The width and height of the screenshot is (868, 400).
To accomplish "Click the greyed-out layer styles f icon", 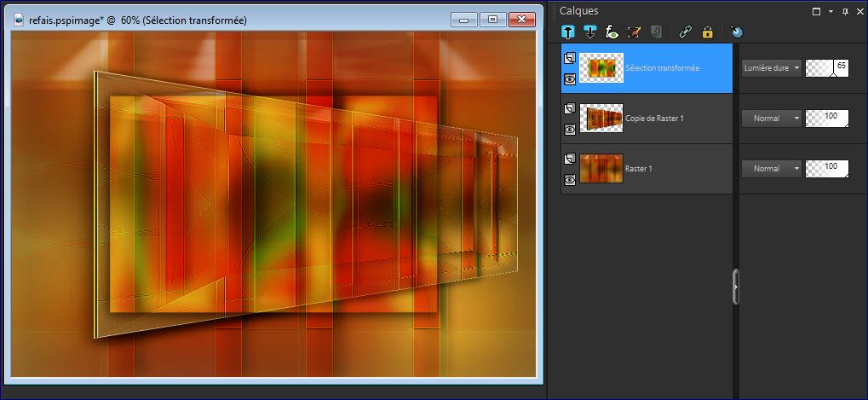I will (656, 32).
